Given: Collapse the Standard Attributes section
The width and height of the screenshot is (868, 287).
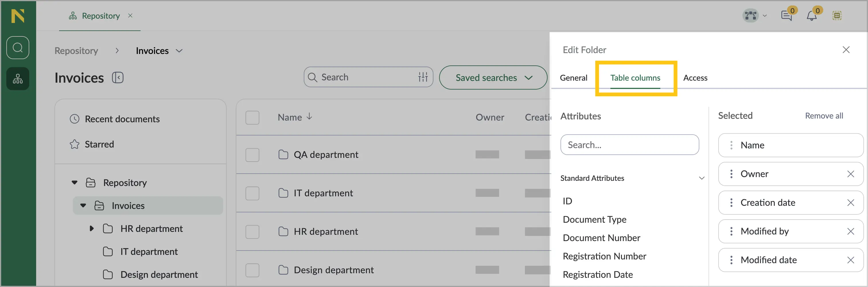Looking at the screenshot, I should (702, 178).
